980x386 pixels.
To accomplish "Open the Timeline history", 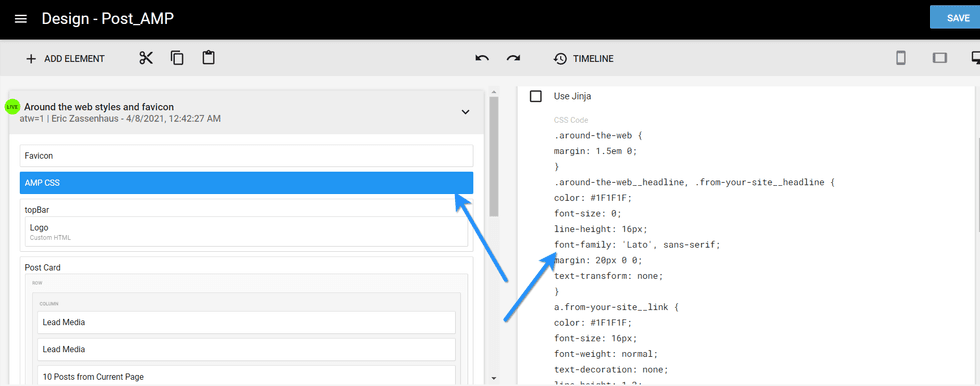I will click(x=583, y=59).
